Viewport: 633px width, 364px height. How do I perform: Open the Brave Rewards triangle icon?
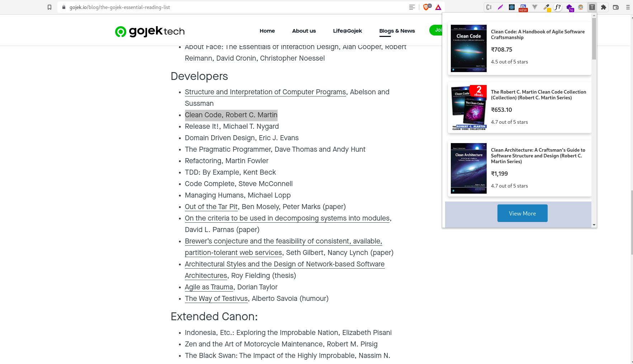pos(438,7)
